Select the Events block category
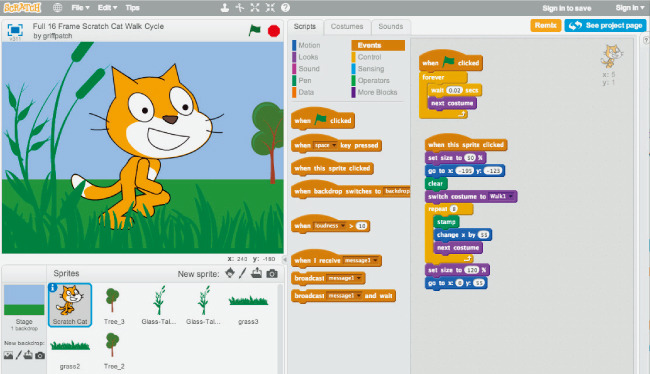The width and height of the screenshot is (650, 374). pos(378,45)
